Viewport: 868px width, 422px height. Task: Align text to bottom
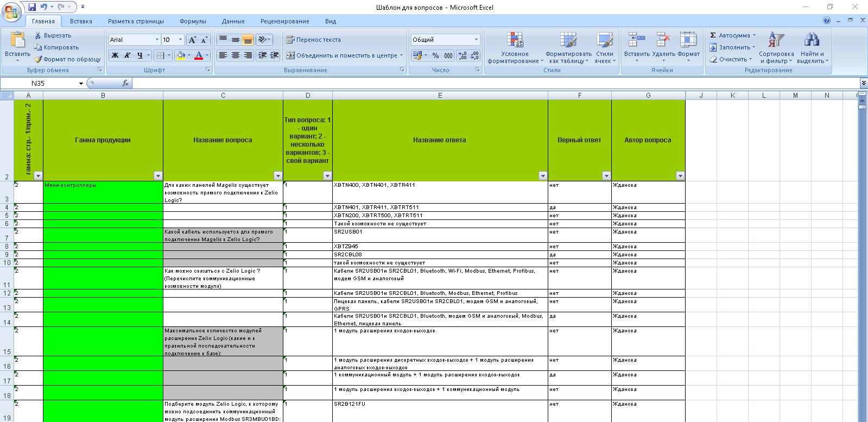click(x=248, y=40)
